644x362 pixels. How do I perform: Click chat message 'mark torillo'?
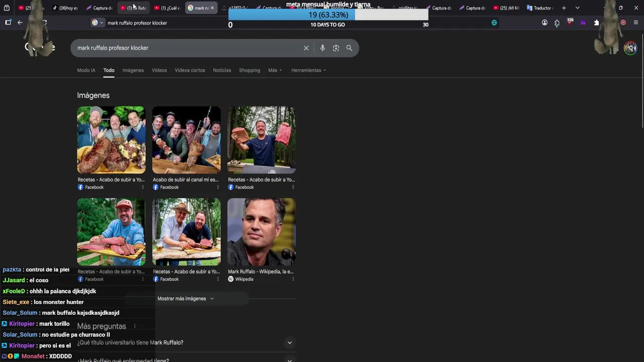[54, 324]
